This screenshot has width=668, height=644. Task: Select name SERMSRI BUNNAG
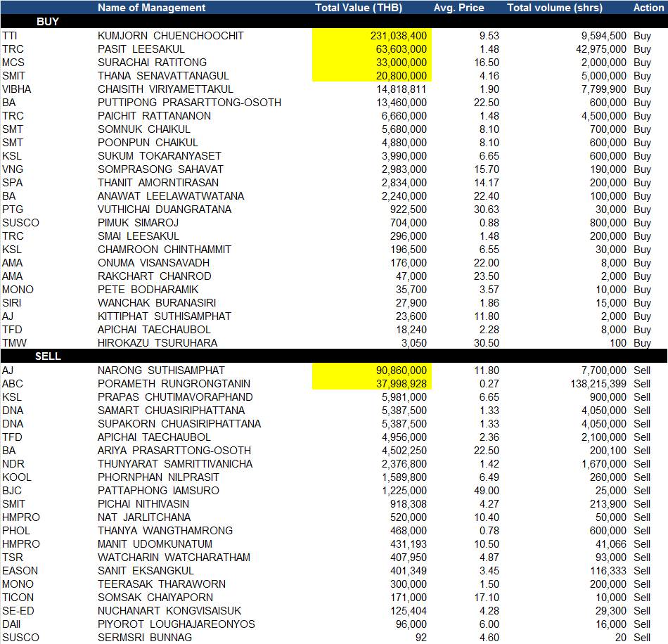click(144, 637)
